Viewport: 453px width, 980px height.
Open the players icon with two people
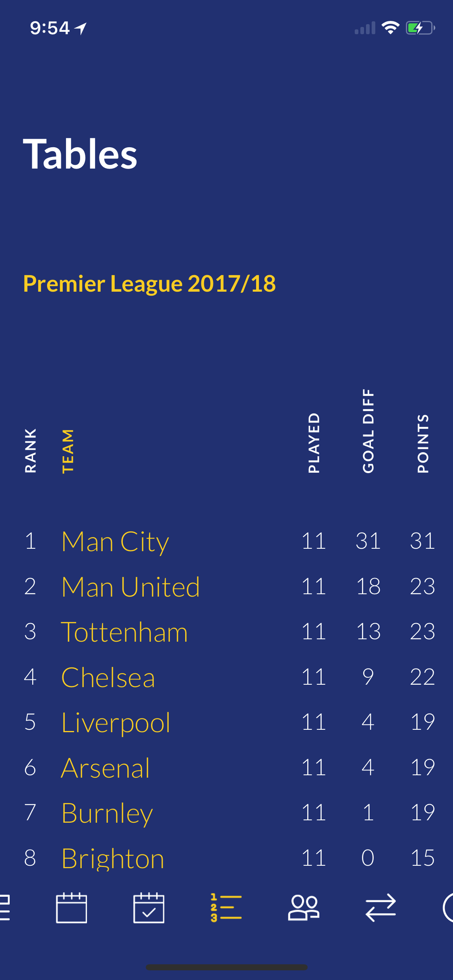(x=303, y=908)
